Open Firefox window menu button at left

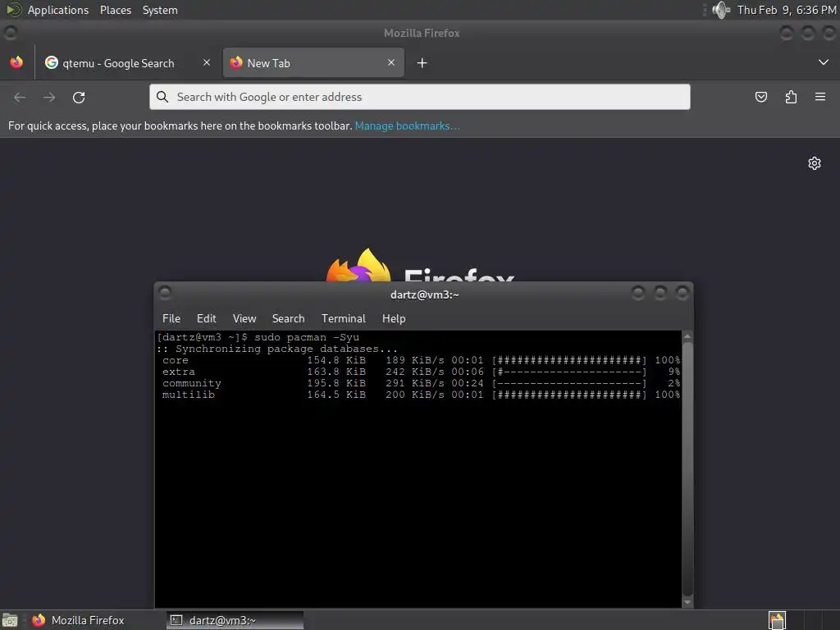[10, 33]
